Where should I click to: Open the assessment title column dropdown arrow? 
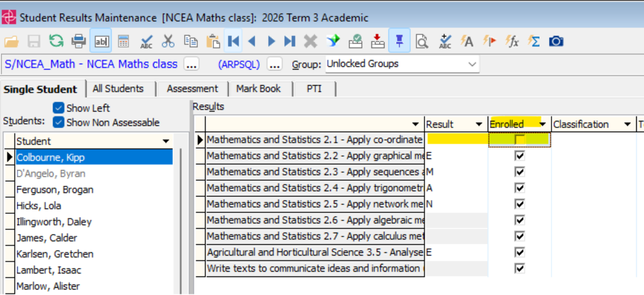tap(416, 125)
